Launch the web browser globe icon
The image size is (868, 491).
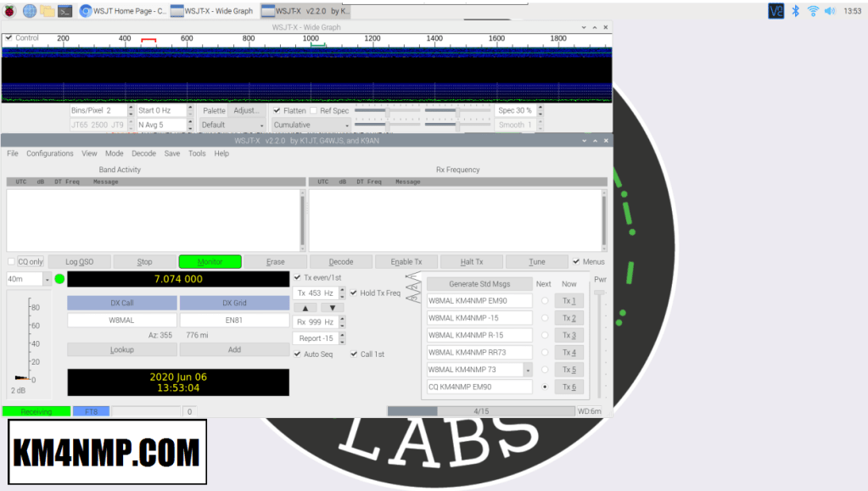30,11
